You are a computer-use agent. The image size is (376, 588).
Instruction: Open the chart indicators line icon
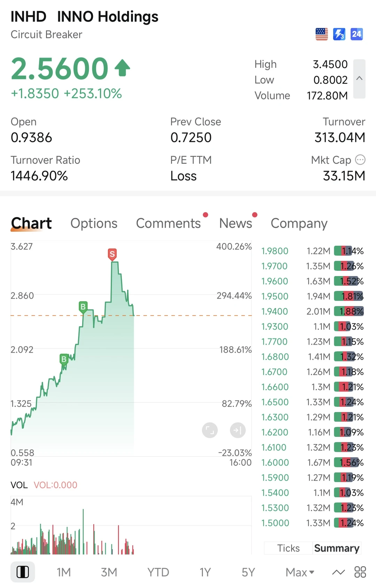pyautogui.click(x=338, y=572)
